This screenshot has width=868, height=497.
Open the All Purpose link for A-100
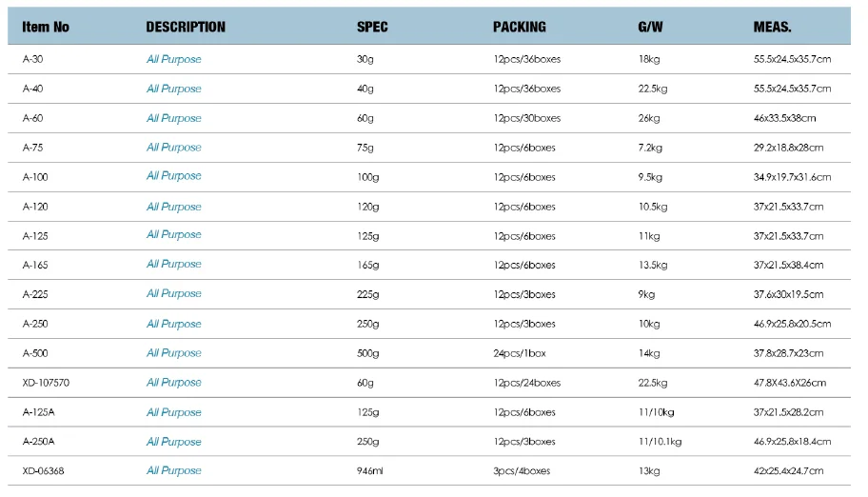174,175
